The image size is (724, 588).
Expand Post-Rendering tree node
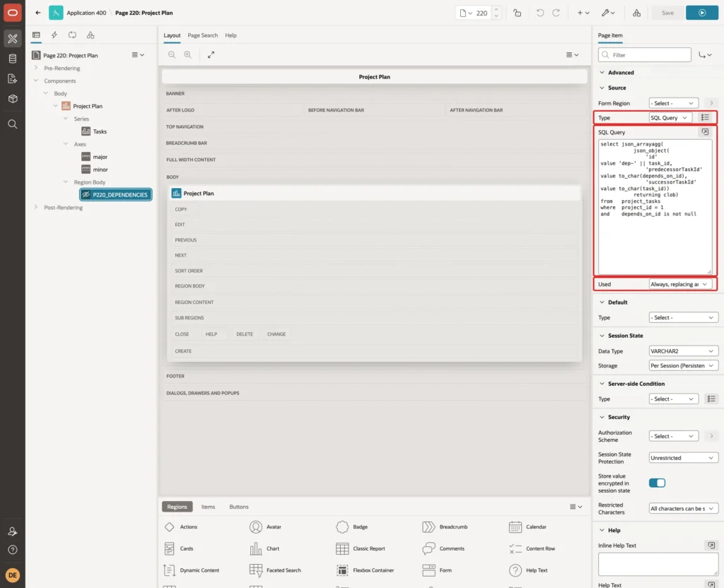click(x=36, y=207)
